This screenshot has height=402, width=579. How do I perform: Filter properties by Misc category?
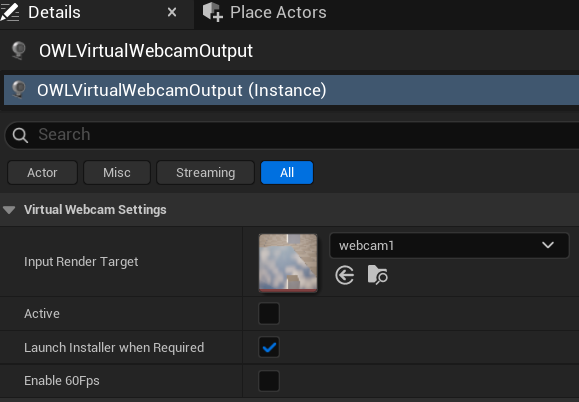click(117, 172)
